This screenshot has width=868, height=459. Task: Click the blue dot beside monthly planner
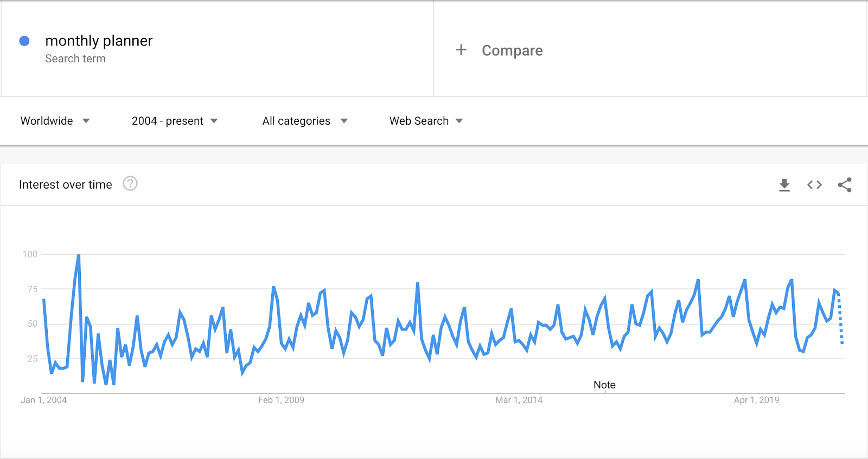pos(24,41)
